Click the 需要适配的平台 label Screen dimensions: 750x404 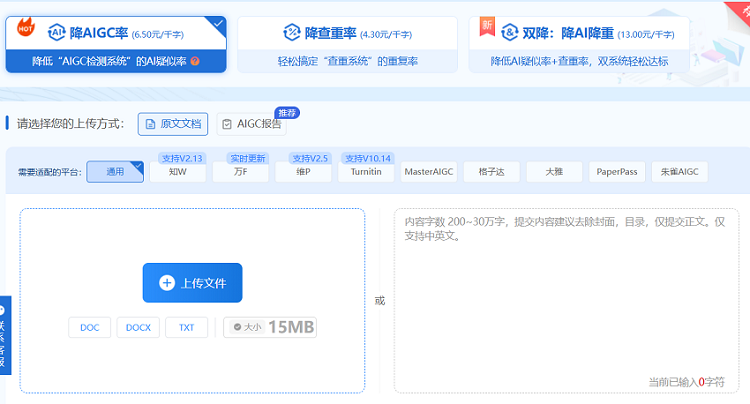pyautogui.click(x=50, y=172)
